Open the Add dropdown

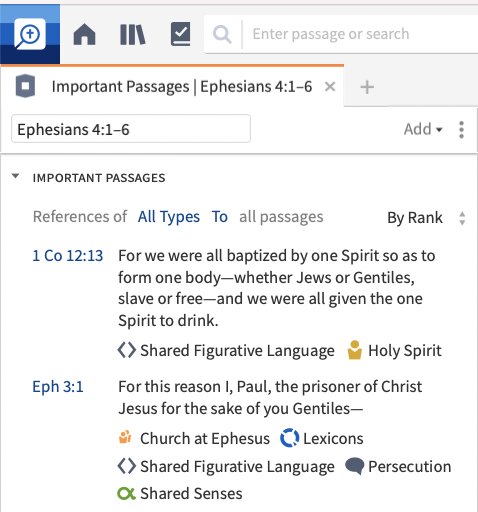(423, 129)
